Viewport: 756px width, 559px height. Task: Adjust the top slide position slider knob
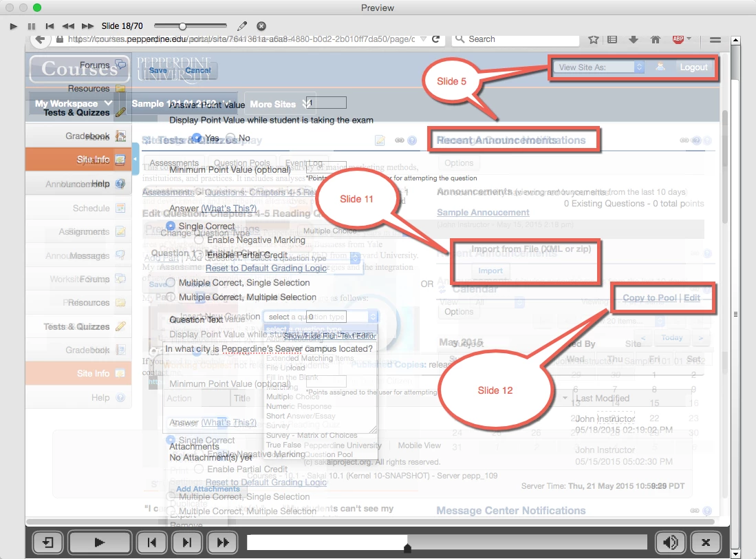(x=182, y=26)
